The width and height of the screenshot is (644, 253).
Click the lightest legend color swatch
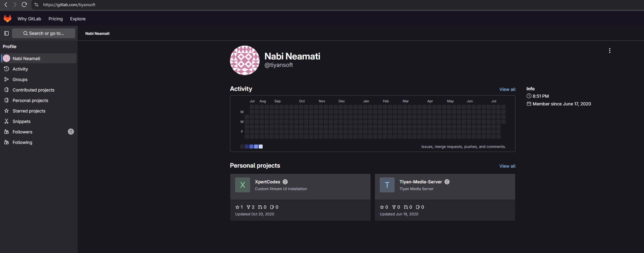coord(261,146)
